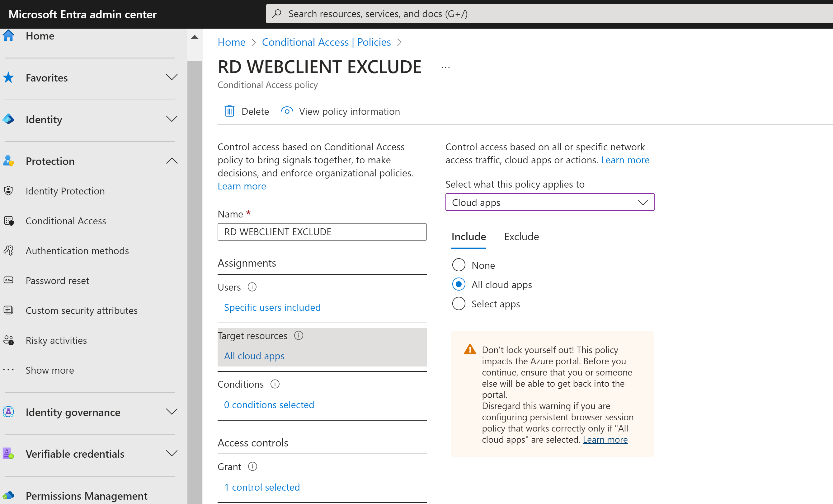This screenshot has height=504, width=833.
Task: Collapse the Protection section
Action: [x=172, y=161]
